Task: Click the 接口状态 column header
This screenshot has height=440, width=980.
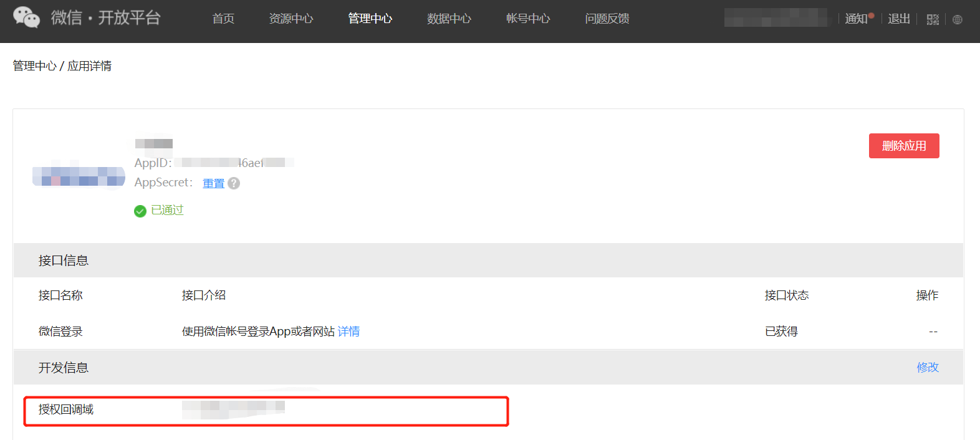Action: [x=787, y=295]
